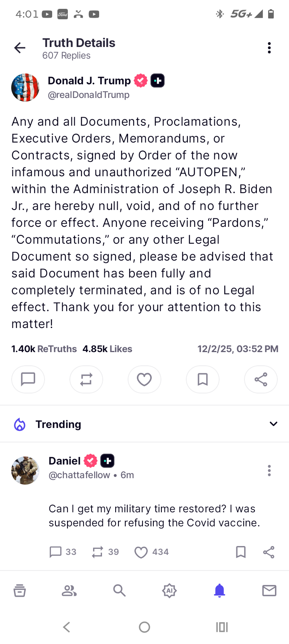Open the groups/people section in bottom bar

[69, 590]
